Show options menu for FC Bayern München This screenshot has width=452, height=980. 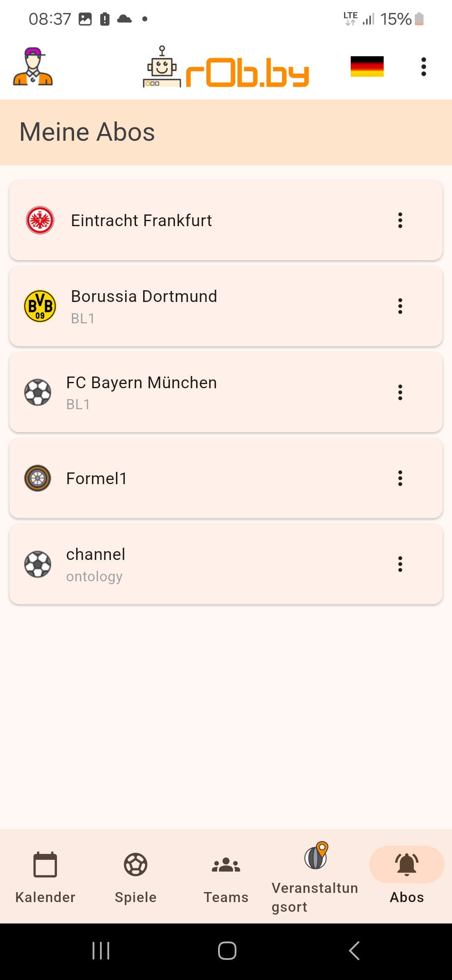pyautogui.click(x=400, y=392)
